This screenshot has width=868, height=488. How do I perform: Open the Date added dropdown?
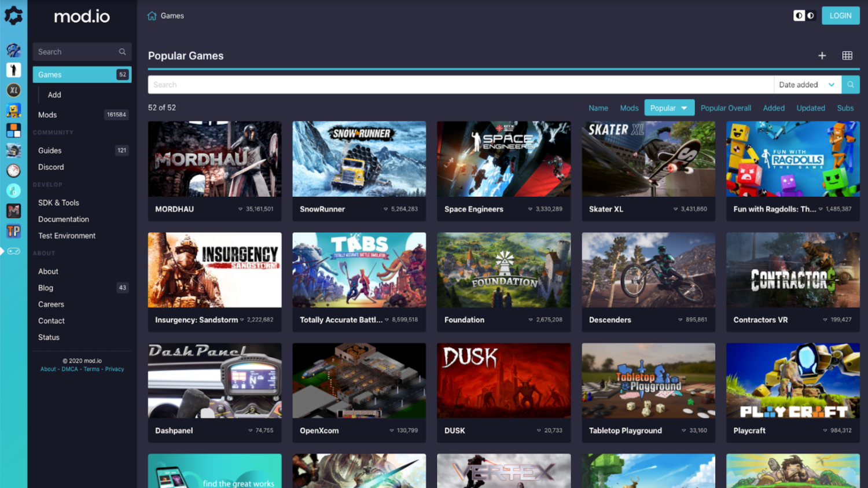(x=807, y=85)
